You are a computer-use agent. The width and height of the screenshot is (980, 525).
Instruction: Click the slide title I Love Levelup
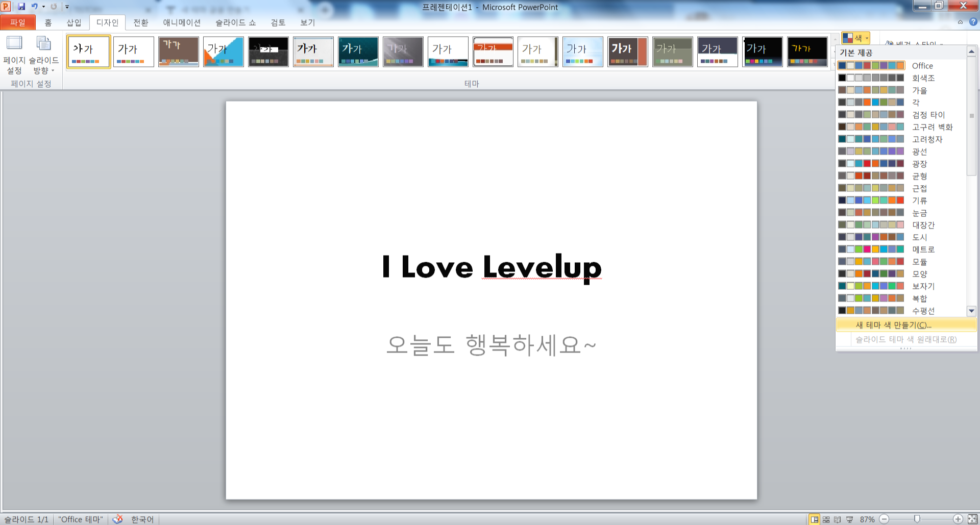click(492, 267)
